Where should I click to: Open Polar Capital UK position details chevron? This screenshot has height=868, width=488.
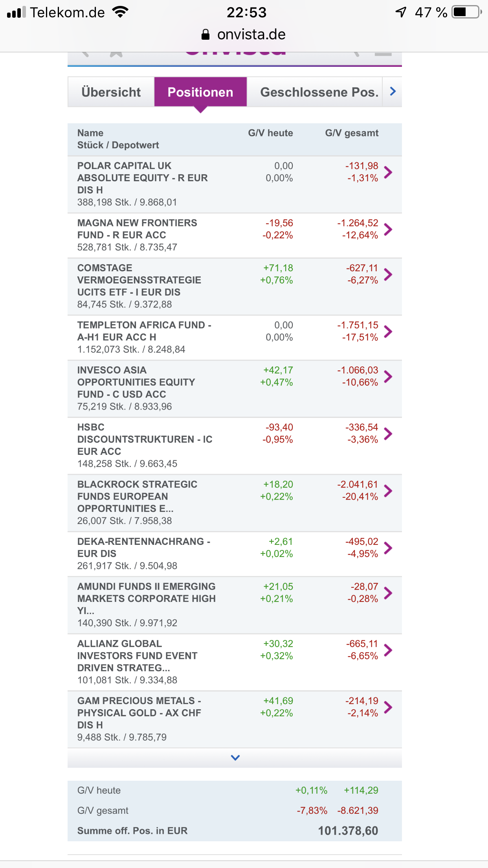click(x=388, y=172)
